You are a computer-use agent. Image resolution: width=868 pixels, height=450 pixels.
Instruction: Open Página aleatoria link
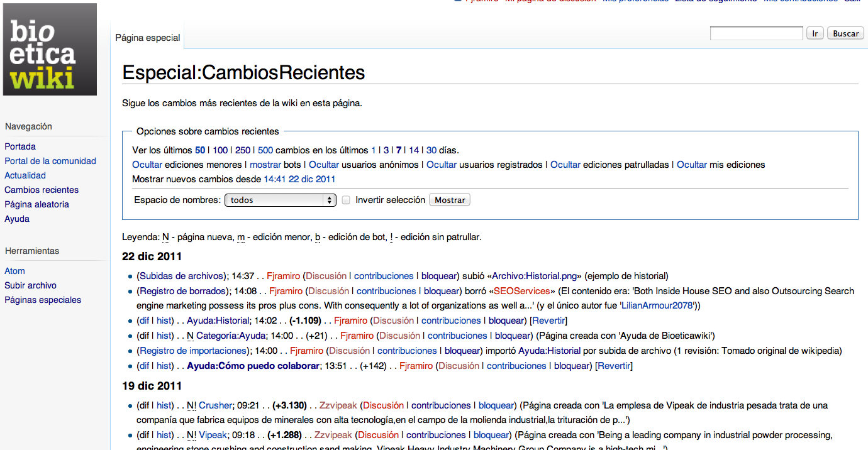pos(36,204)
